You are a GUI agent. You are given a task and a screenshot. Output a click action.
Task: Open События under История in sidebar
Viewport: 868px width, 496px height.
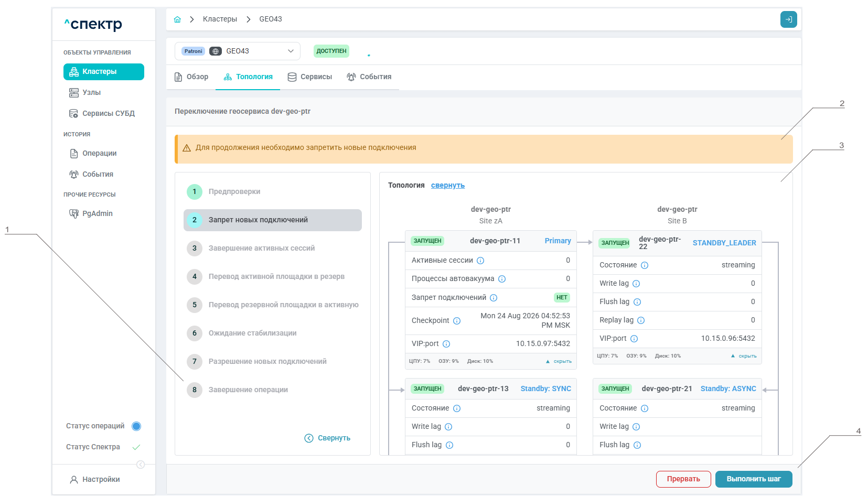click(92, 175)
